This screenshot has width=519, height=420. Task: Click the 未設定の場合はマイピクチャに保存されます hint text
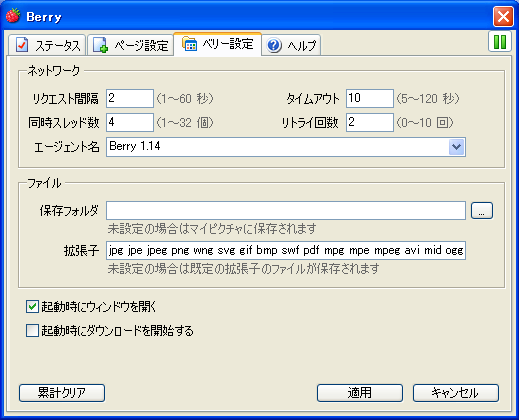pos(212,229)
